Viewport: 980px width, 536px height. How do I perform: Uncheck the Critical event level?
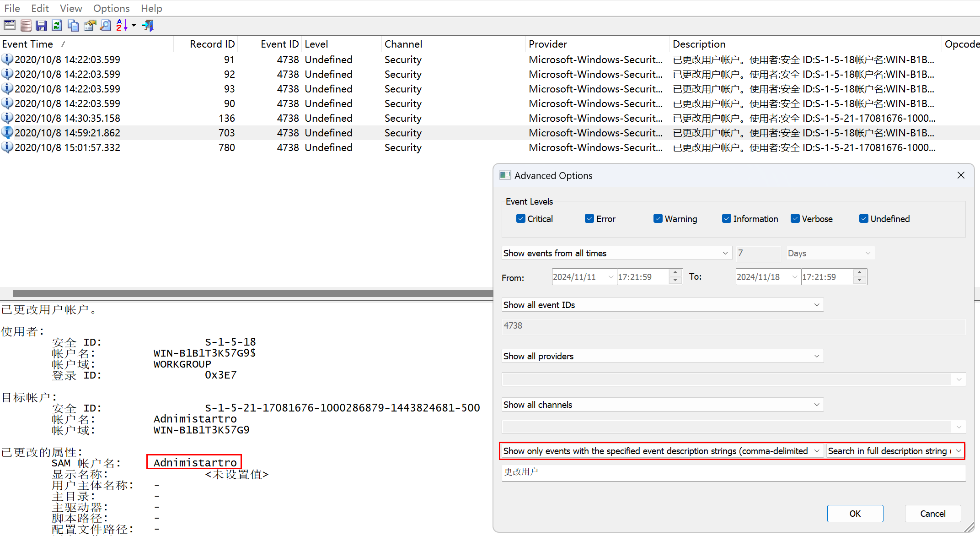[x=520, y=219]
